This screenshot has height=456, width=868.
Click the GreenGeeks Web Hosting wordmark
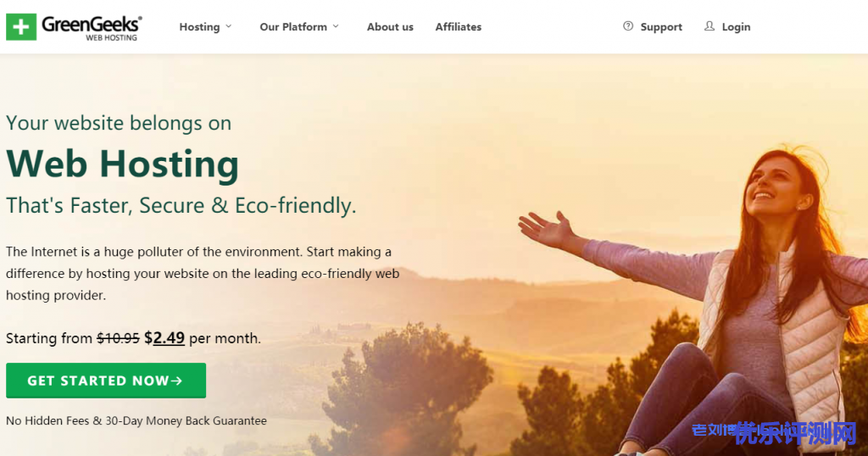coord(92,28)
